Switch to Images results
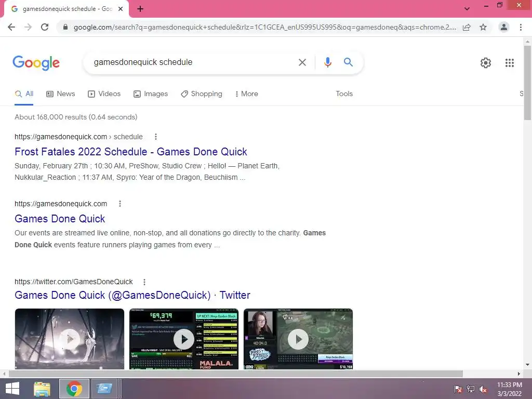Image resolution: width=532 pixels, height=399 pixels. [151, 94]
